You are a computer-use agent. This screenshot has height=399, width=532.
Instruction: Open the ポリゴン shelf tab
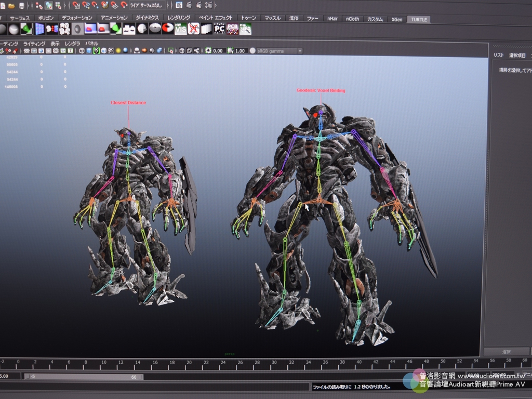coord(46,18)
